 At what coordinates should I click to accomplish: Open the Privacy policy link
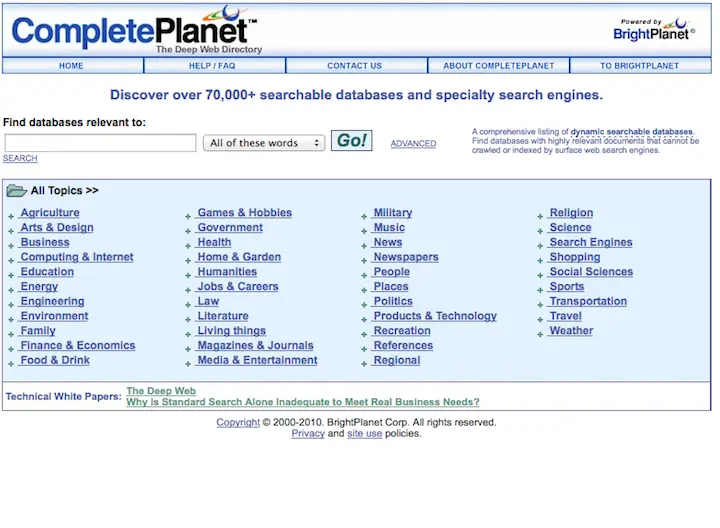(x=308, y=434)
